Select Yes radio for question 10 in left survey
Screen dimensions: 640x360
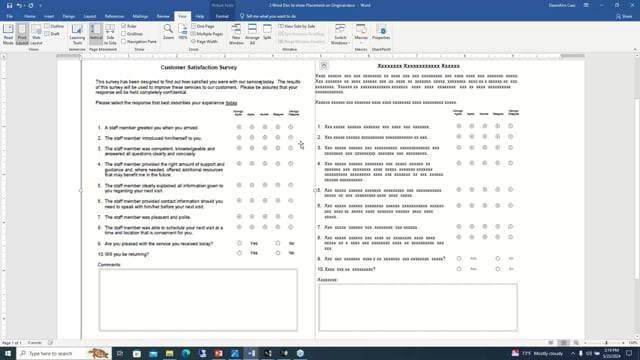(239, 253)
